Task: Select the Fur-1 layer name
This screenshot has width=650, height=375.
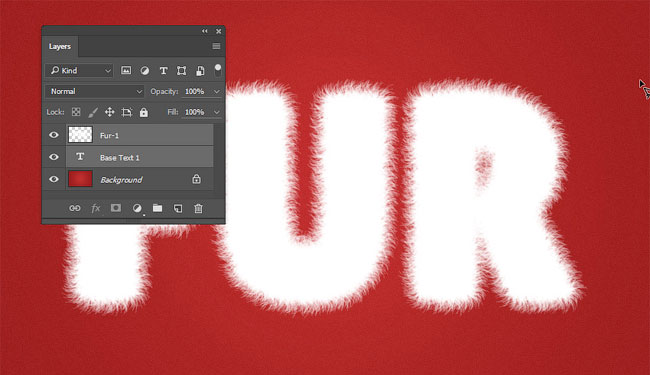Action: pyautogui.click(x=109, y=135)
